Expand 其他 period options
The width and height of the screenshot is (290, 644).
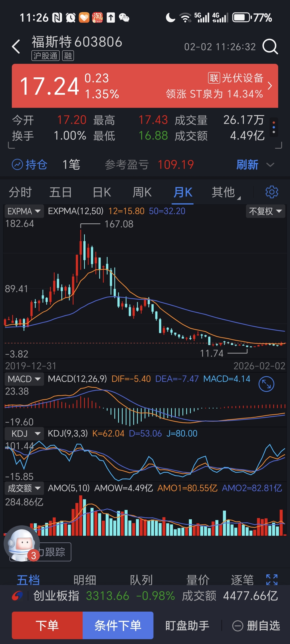click(226, 192)
